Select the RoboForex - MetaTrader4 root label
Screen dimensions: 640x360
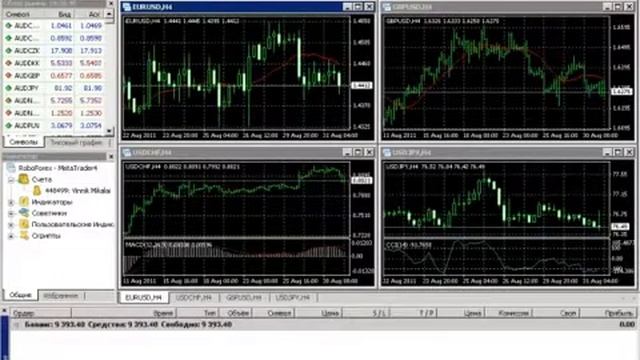[x=58, y=168]
